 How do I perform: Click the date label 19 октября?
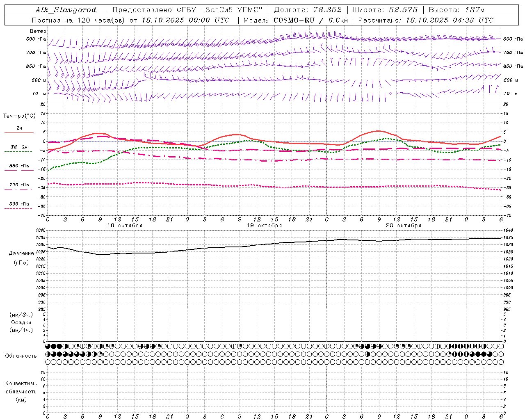(264, 226)
